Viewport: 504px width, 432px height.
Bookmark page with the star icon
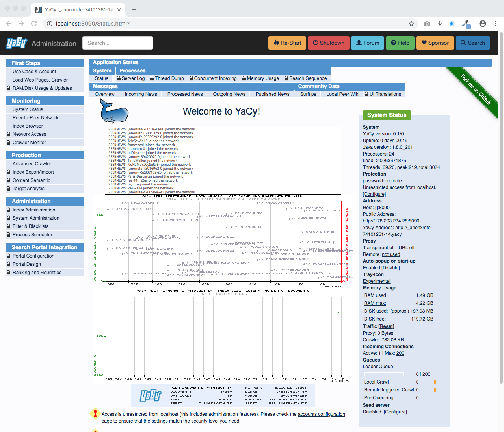point(411,24)
